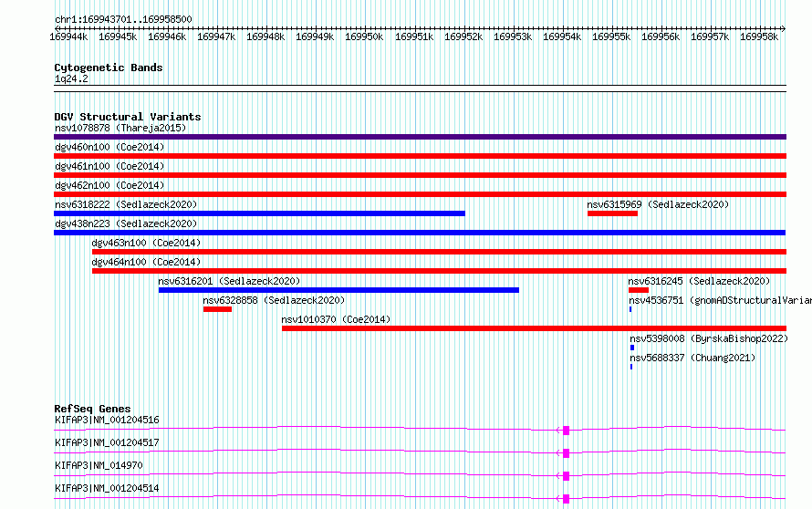Open the nsv5688337 (Chuang2021) label
The width and height of the screenshot is (812, 509).
[692, 358]
